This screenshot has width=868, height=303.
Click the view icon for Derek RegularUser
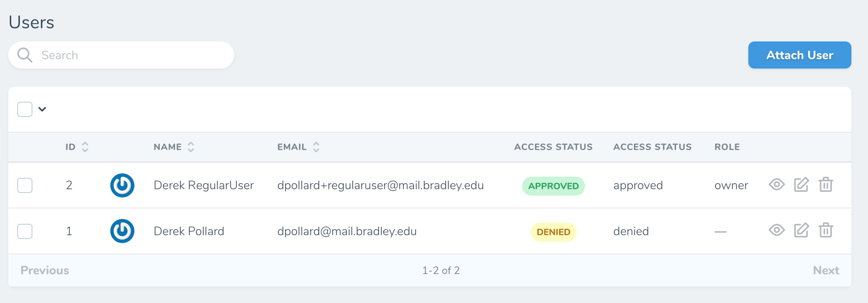[777, 185]
